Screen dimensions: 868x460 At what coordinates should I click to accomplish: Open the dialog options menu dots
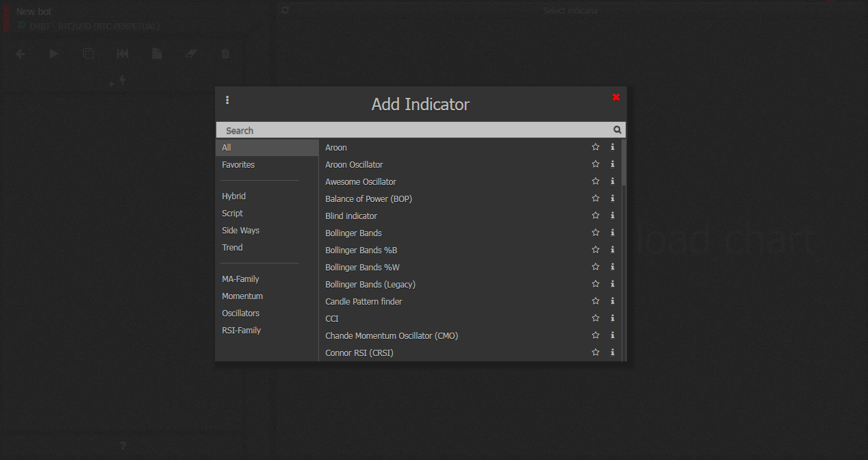point(227,100)
